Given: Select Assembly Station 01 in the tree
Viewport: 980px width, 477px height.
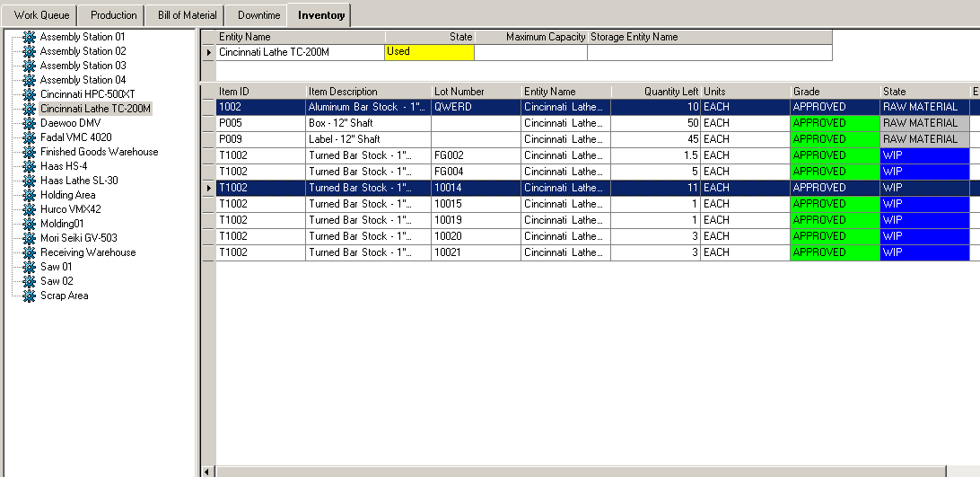Looking at the screenshot, I should [83, 37].
